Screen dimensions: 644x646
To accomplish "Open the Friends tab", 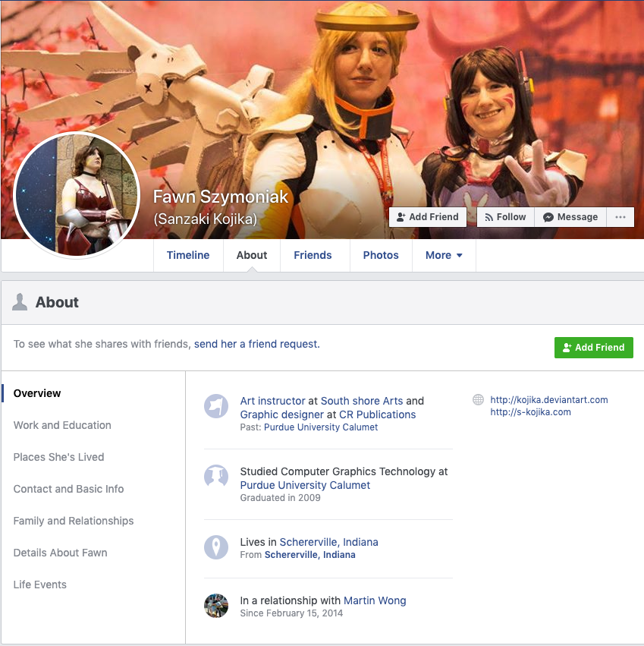I will click(x=313, y=255).
